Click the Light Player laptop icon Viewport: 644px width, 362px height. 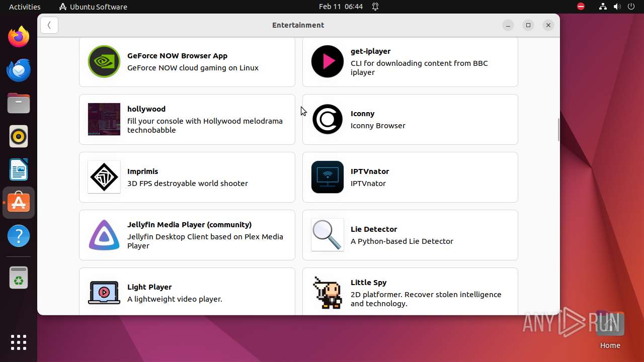pyautogui.click(x=104, y=293)
